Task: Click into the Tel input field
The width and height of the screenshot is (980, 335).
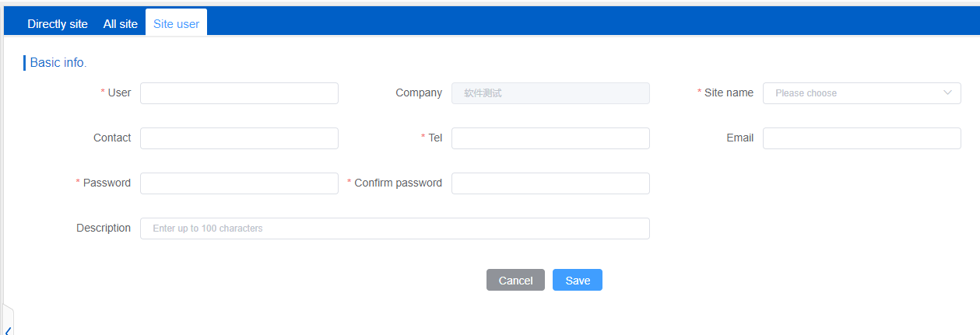Action: tap(550, 138)
